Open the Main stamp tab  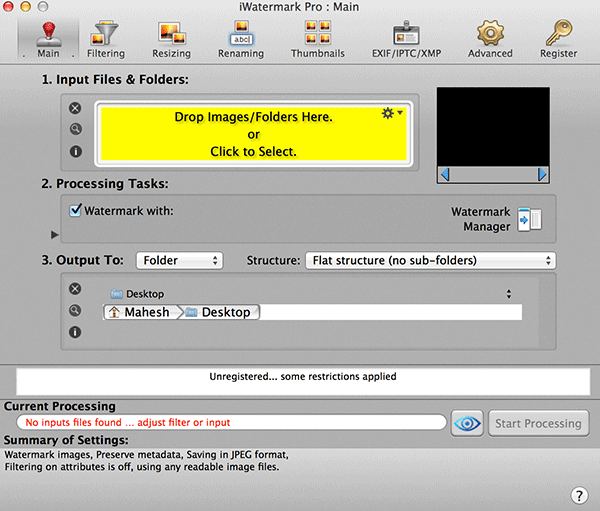[x=48, y=39]
